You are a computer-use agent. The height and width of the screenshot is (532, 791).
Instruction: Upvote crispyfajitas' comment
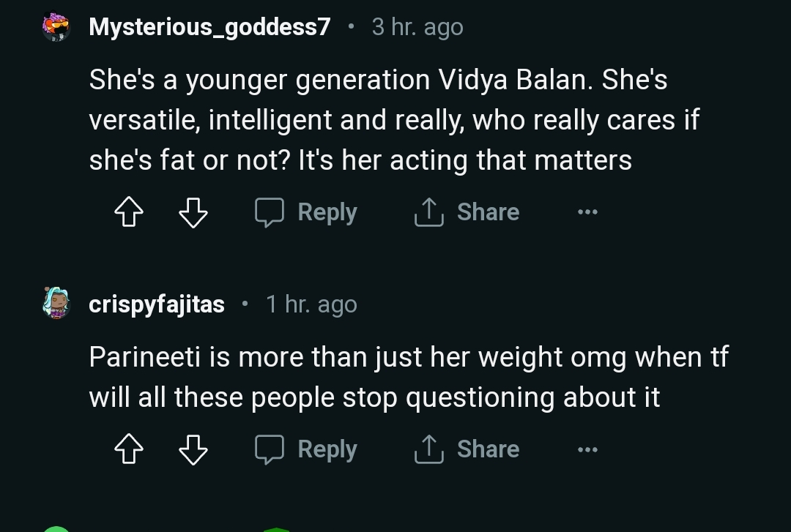tap(129, 450)
